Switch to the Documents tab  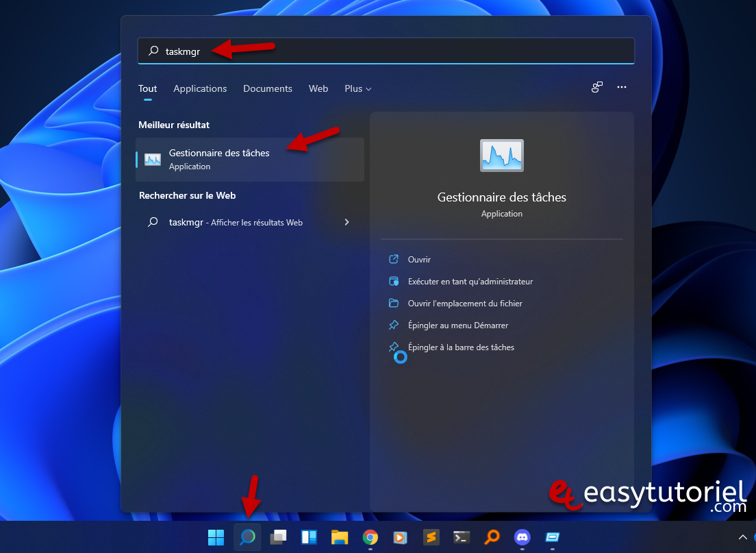[x=268, y=89]
